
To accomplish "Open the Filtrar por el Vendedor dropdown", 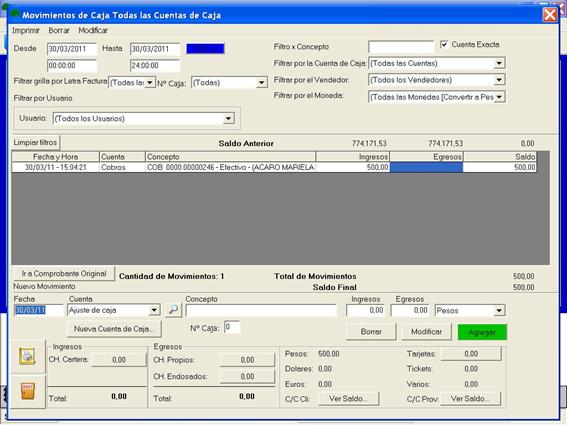I will tap(499, 80).
